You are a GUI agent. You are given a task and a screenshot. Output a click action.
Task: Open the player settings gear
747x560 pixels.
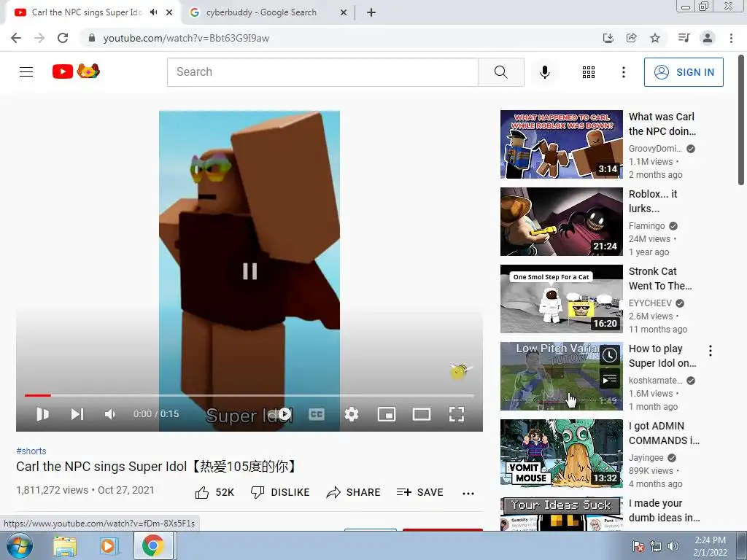(x=352, y=414)
